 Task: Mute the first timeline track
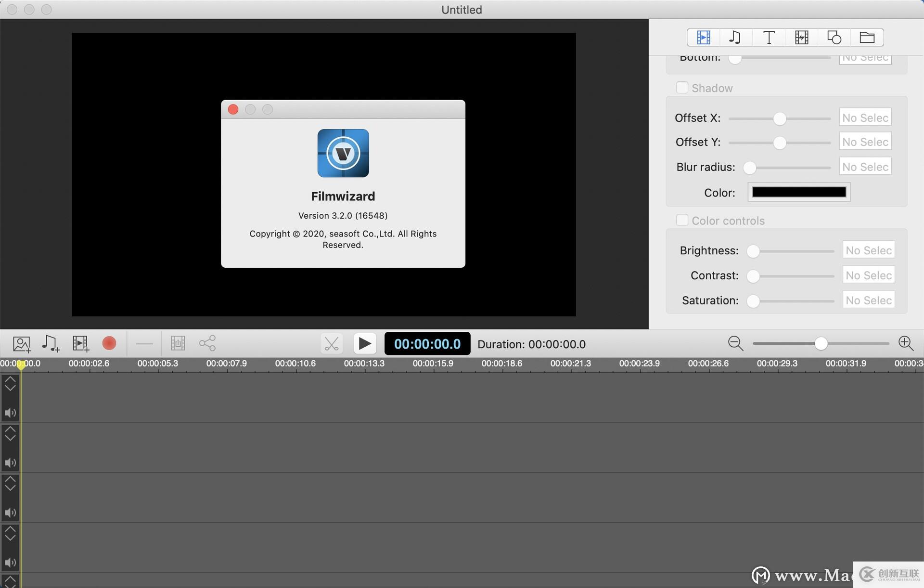10,413
